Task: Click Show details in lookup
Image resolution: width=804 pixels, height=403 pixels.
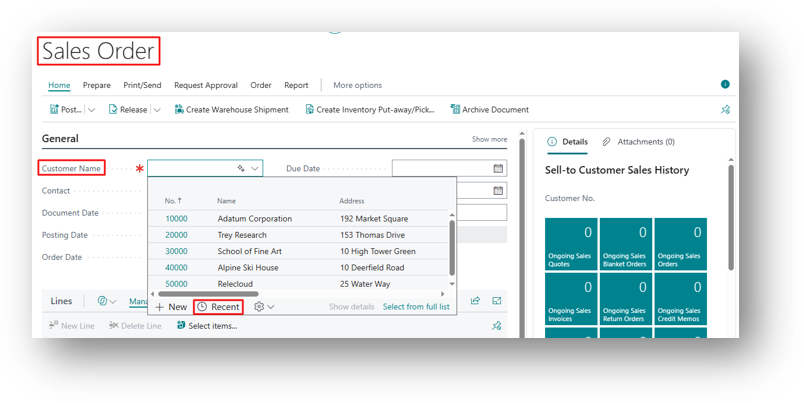Action: [x=351, y=307]
